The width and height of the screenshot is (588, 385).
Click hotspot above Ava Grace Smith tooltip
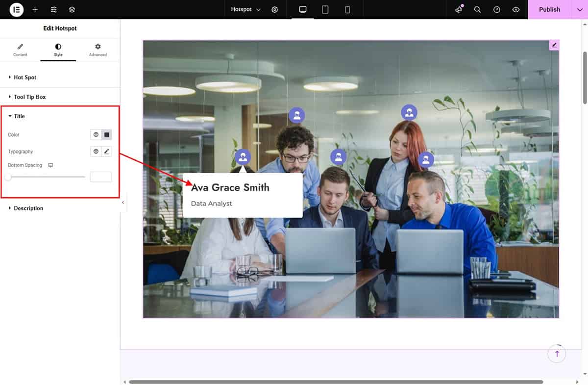point(243,157)
